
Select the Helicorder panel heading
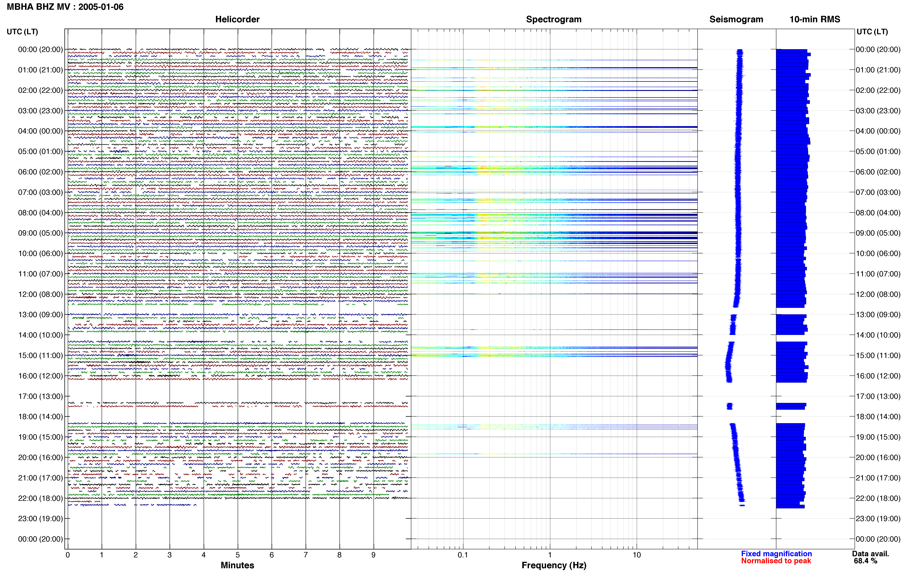pos(237,19)
